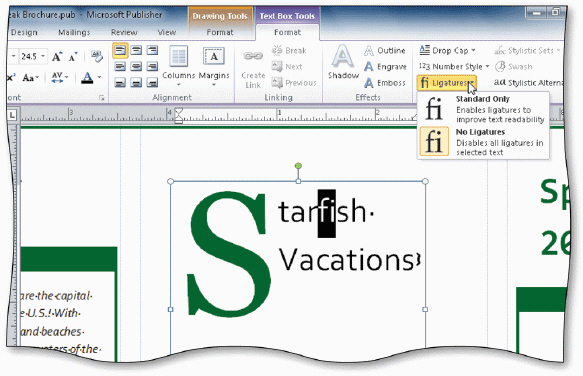Screen dimensions: 583x376
Task: Click the Create Link button
Action: pyautogui.click(x=253, y=70)
